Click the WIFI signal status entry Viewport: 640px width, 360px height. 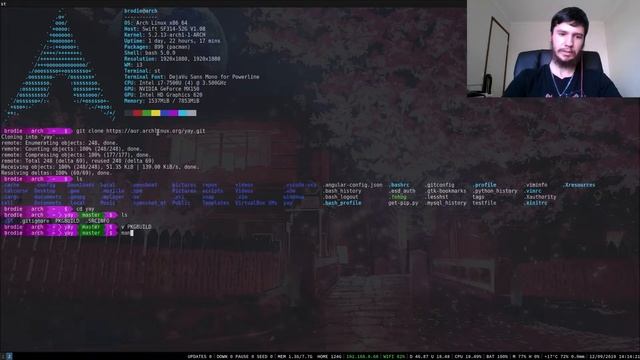[x=394, y=356]
